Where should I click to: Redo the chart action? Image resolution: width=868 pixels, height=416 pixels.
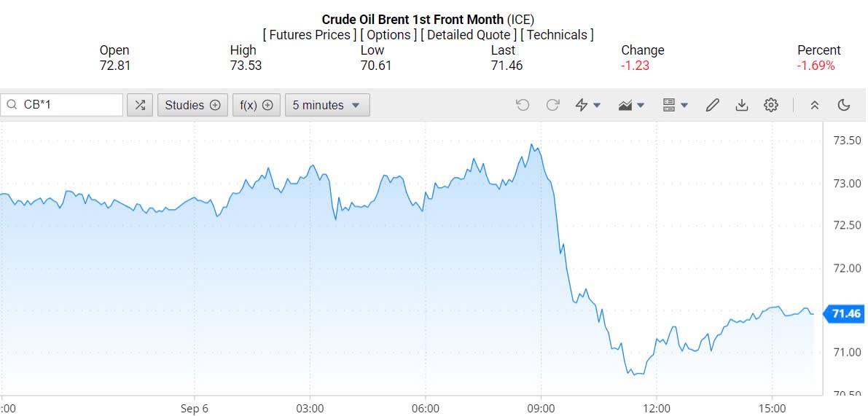pos(552,105)
